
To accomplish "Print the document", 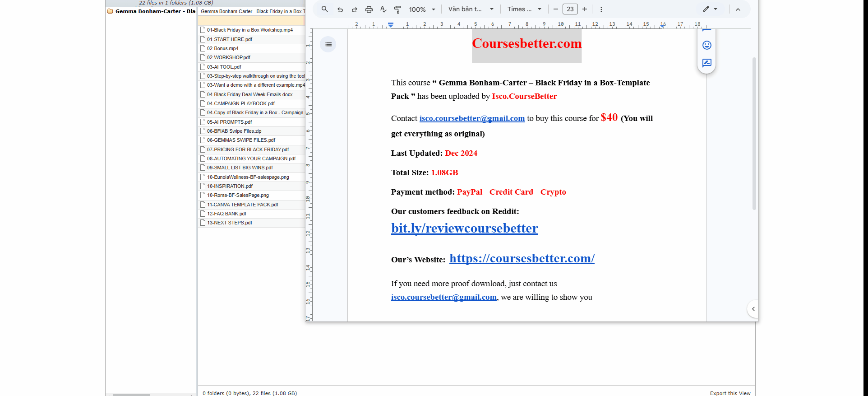I will click(369, 9).
